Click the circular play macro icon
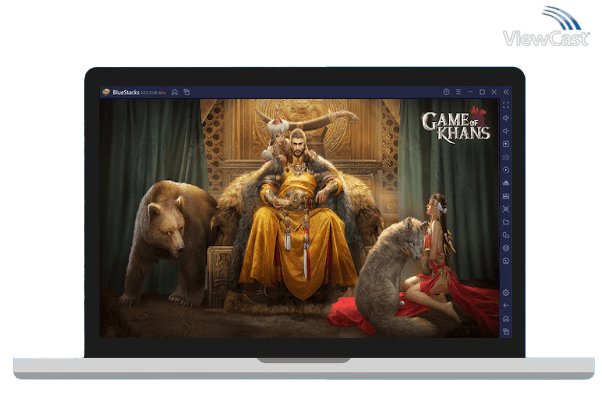602x414 pixels. click(506, 170)
